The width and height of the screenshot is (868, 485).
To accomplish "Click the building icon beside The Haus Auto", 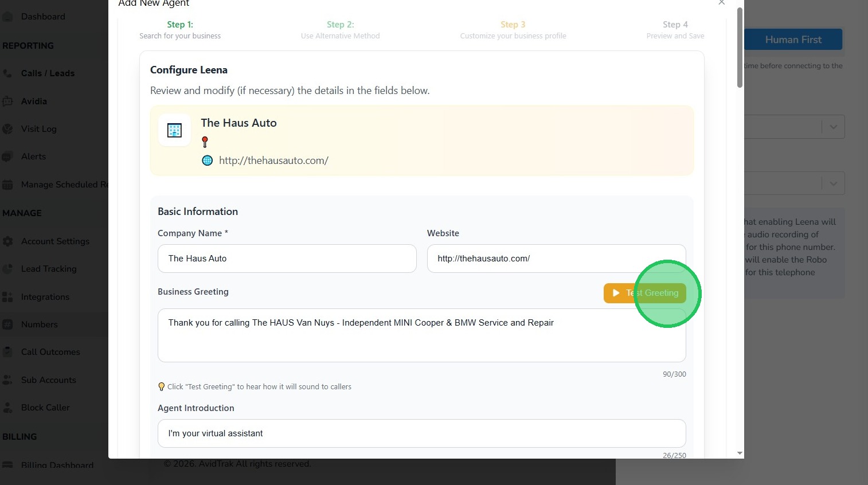I will 174,130.
